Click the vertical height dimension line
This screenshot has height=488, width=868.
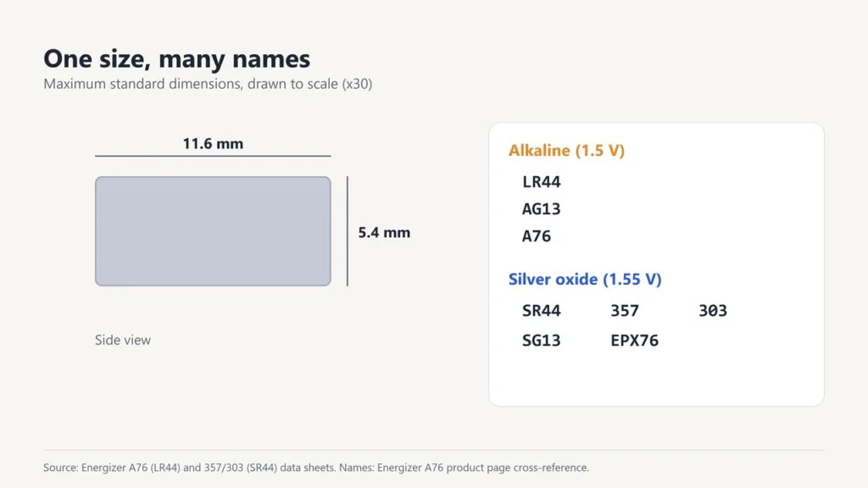point(348,231)
